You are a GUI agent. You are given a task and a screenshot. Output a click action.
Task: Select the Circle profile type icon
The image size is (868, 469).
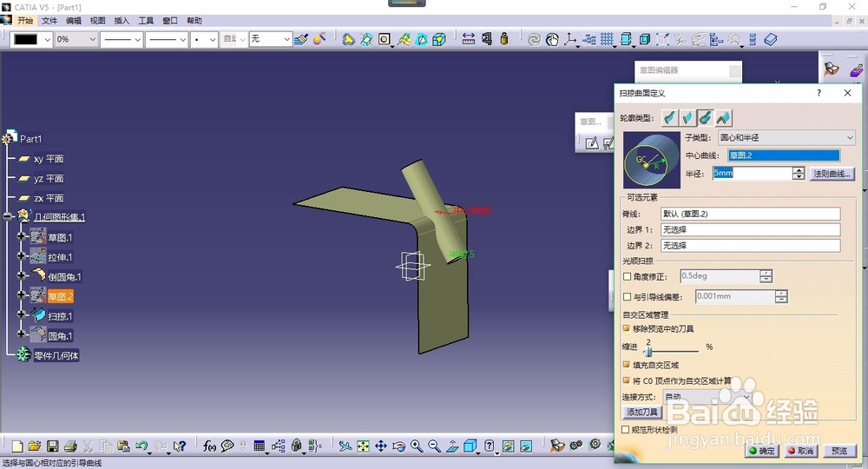click(x=705, y=117)
